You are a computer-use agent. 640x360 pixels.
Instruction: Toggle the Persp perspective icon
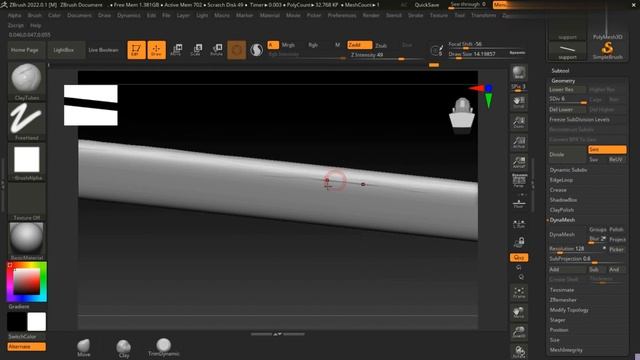[x=519, y=180]
